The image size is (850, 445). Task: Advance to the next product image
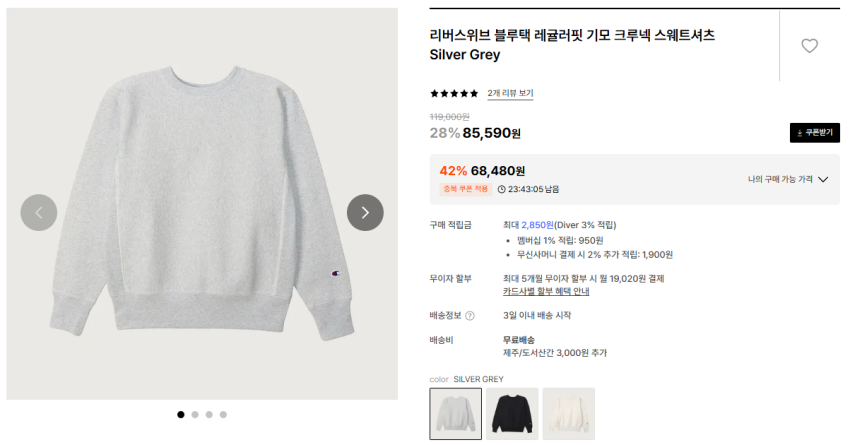click(365, 212)
